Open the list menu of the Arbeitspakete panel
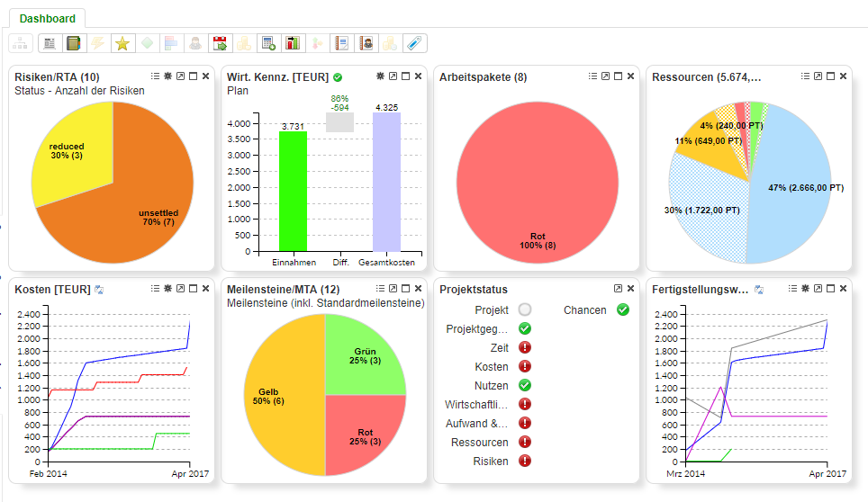Image resolution: width=868 pixels, height=502 pixels. pyautogui.click(x=592, y=76)
